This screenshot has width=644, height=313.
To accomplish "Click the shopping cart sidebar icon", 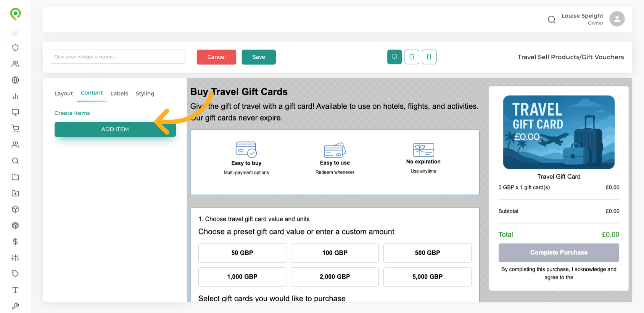I will point(15,128).
